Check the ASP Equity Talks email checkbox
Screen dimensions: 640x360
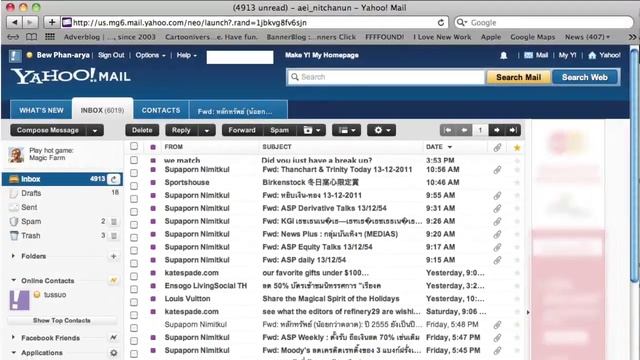click(134, 250)
